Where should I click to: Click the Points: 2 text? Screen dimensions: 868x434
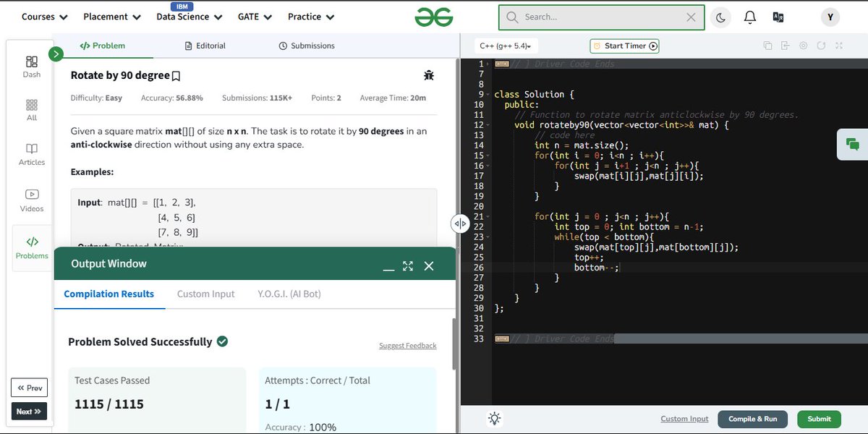[x=326, y=98]
